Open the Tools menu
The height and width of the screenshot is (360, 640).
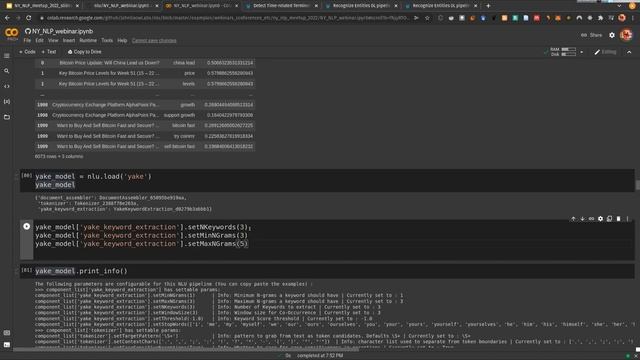pyautogui.click(x=107, y=40)
